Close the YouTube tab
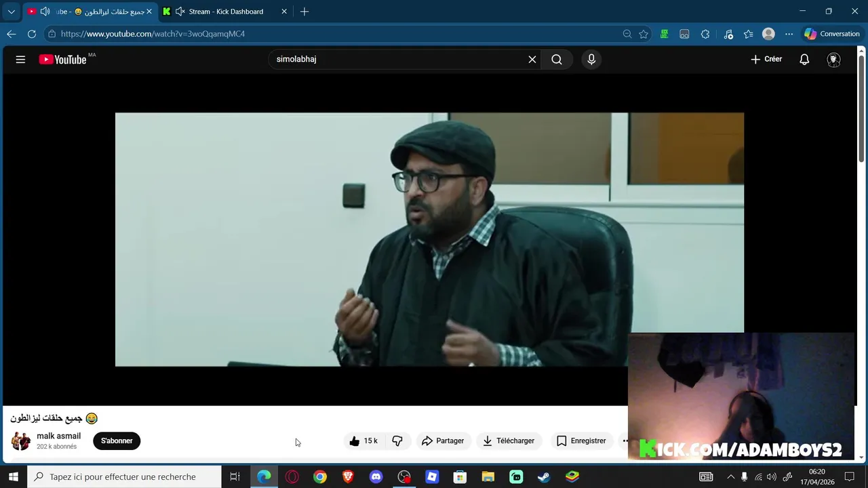This screenshot has height=488, width=868. click(149, 12)
